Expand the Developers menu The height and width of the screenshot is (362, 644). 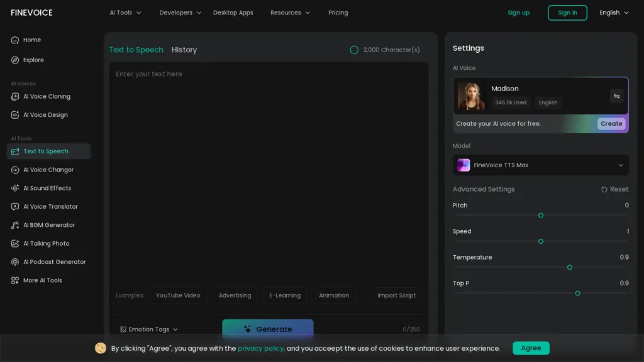coord(180,13)
